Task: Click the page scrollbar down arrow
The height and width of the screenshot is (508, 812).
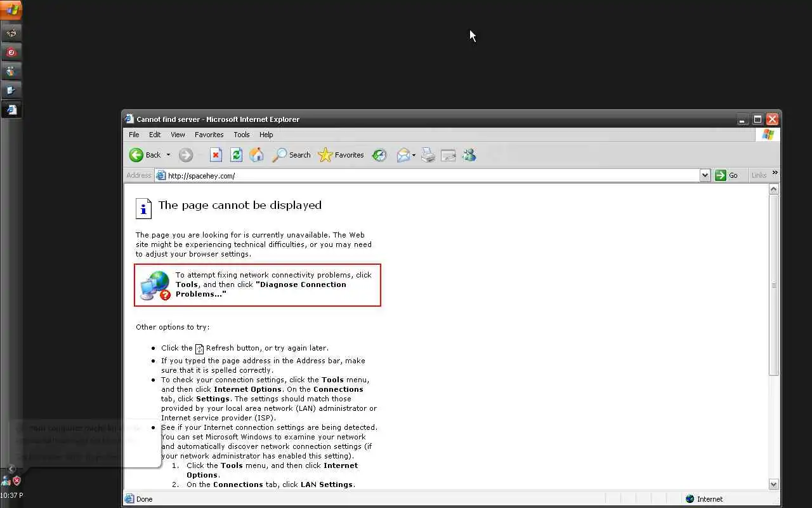Action: [773, 484]
